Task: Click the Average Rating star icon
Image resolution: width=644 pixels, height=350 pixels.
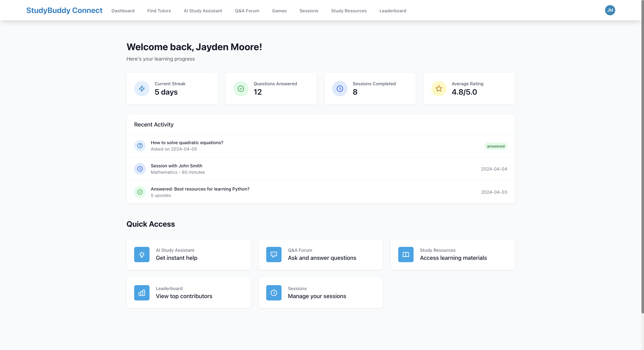Action: tap(439, 89)
